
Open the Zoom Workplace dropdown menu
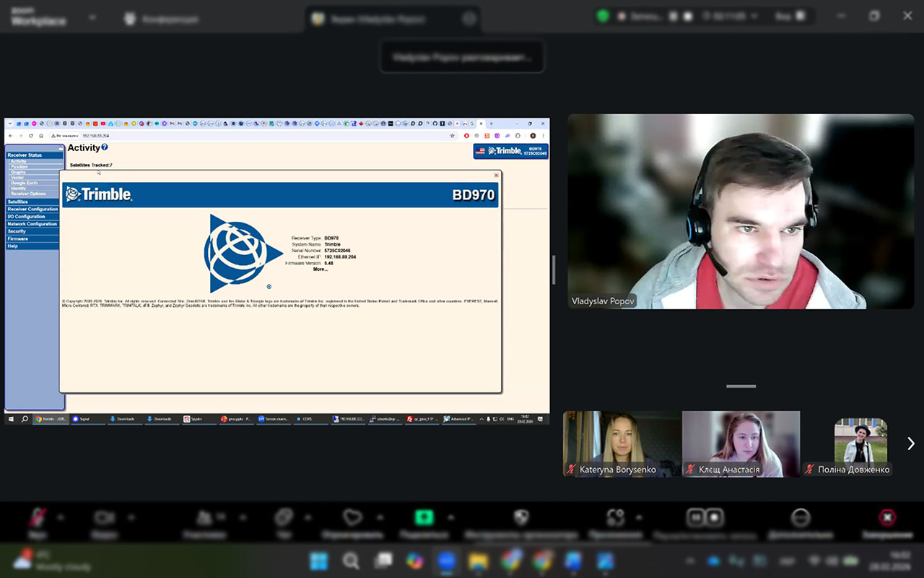click(x=92, y=17)
